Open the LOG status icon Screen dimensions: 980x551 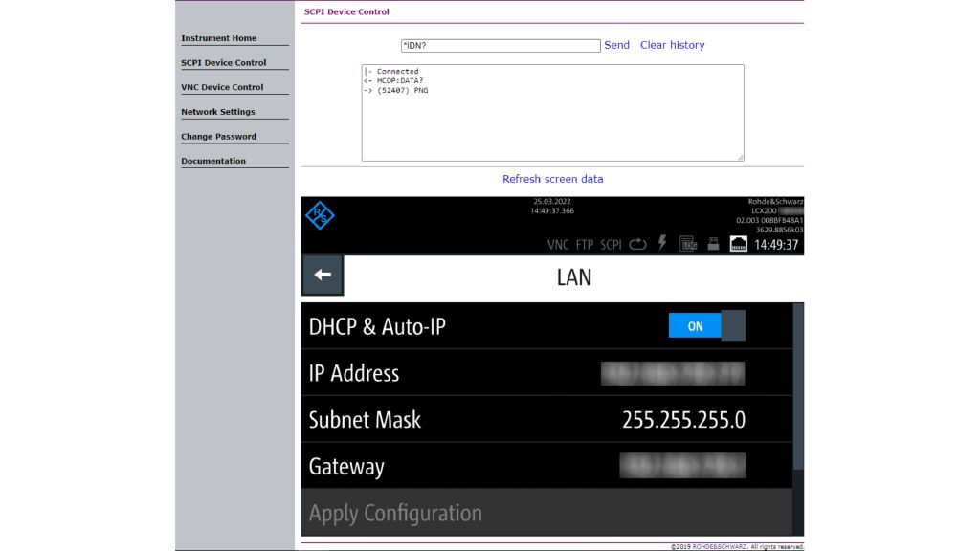pyautogui.click(x=688, y=244)
